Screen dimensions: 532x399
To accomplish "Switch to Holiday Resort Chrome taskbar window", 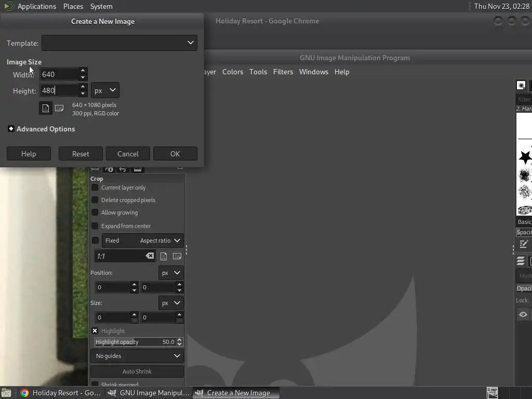I will pos(60,393).
